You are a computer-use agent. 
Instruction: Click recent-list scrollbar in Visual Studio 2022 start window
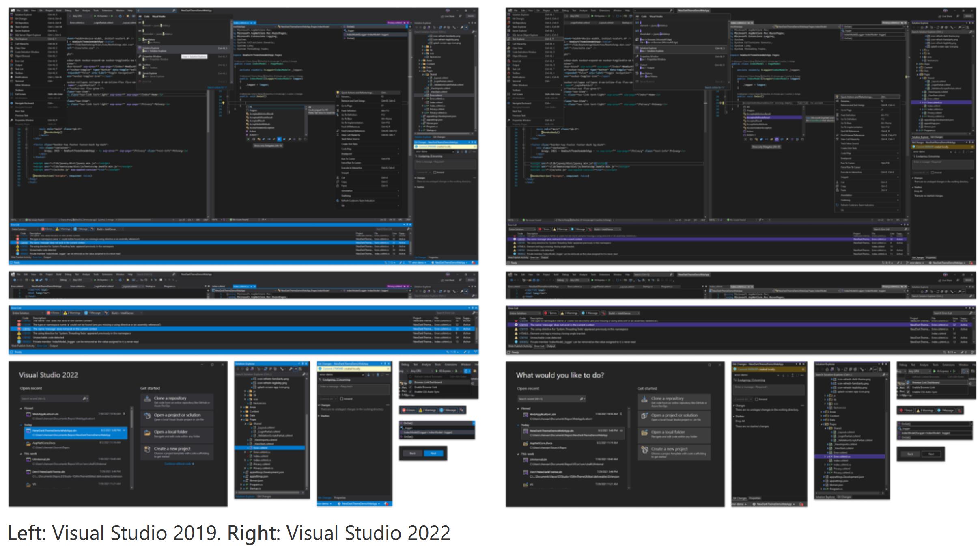pyautogui.click(x=132, y=448)
